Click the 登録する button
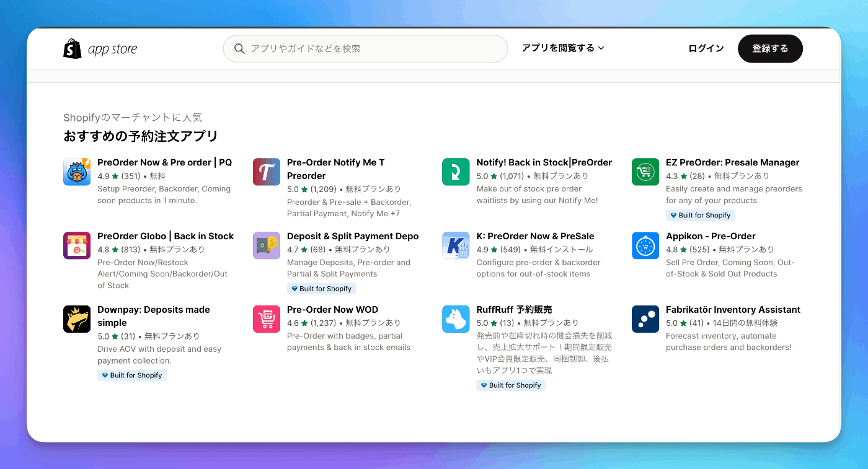The height and width of the screenshot is (469, 868). (x=770, y=48)
